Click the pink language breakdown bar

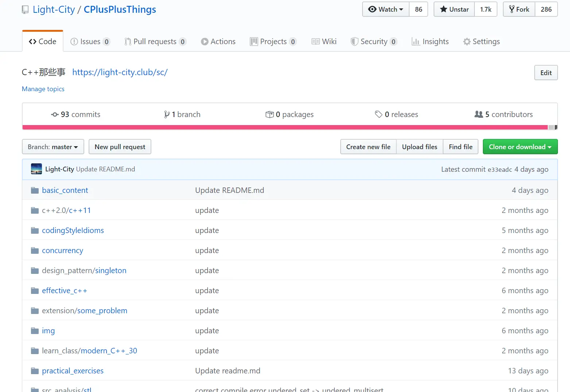tap(285, 127)
